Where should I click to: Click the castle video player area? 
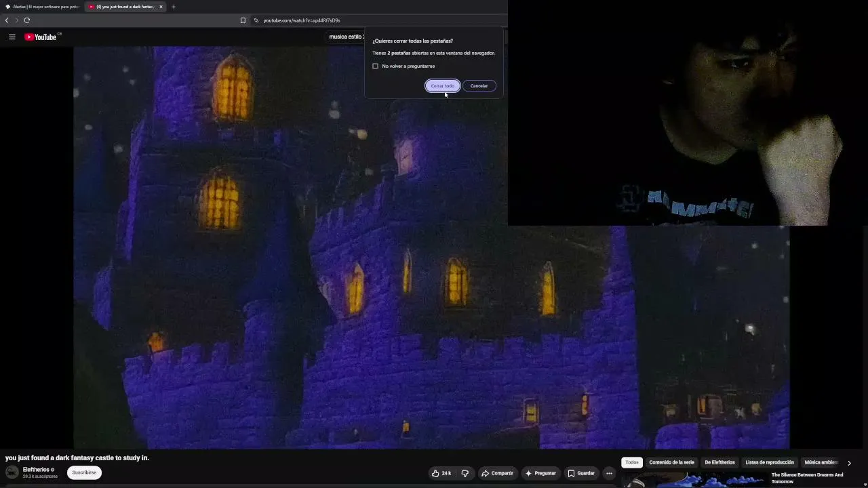[431, 247]
